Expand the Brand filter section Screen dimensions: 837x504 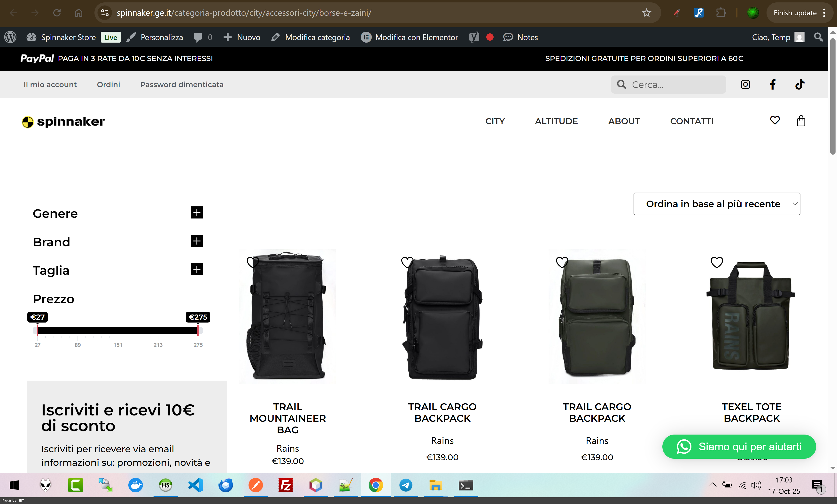tap(197, 241)
